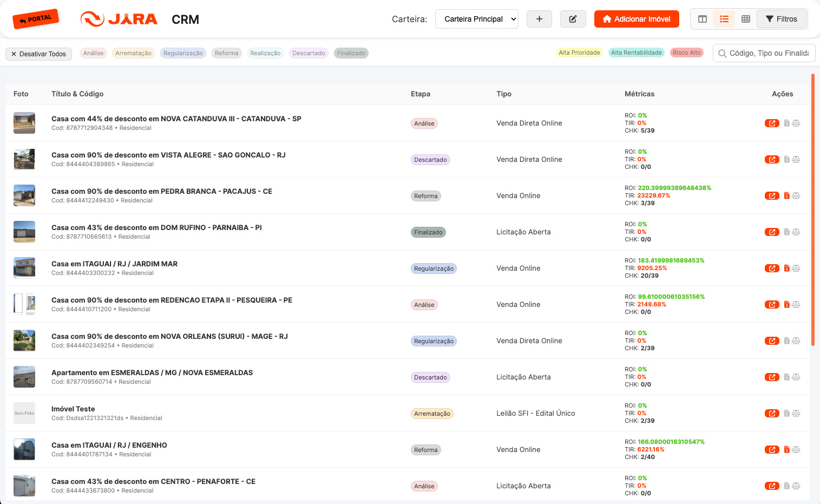Select the list view icon
The image size is (820, 504).
[x=724, y=19]
